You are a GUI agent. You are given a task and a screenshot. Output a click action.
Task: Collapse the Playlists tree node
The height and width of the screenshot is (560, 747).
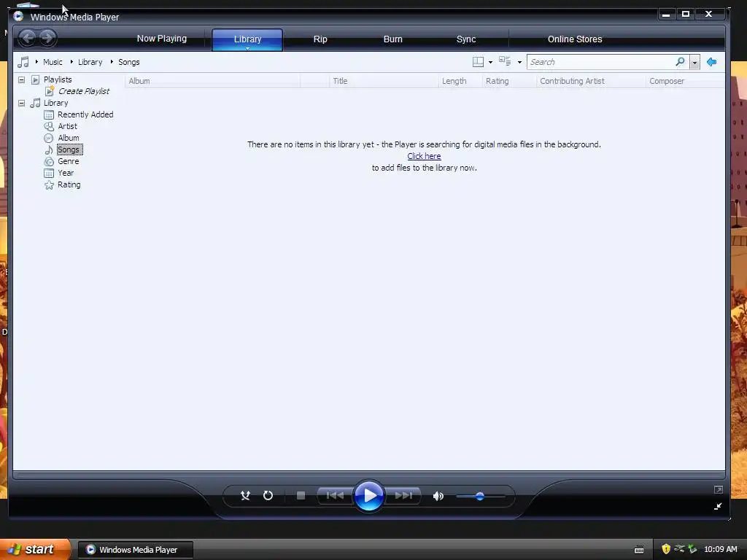click(x=21, y=79)
